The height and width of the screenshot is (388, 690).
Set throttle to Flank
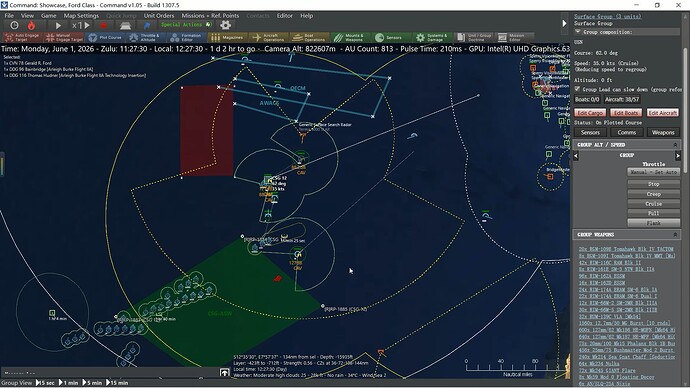653,223
